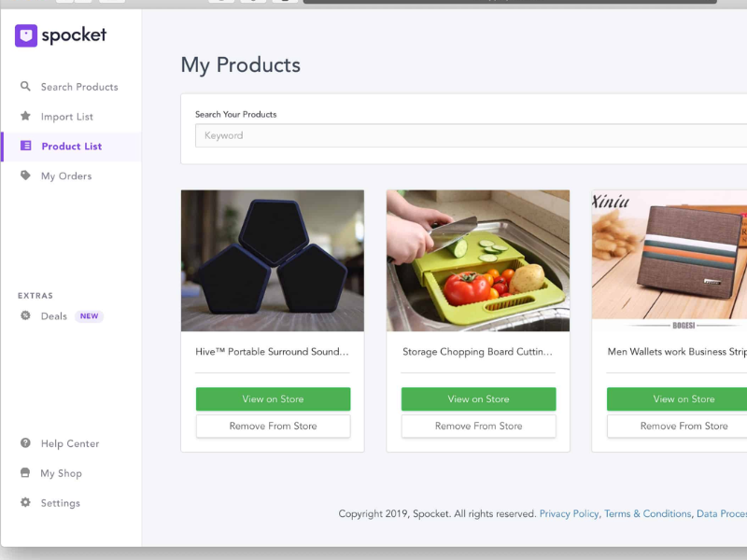Open the Import List menu item
The height and width of the screenshot is (560, 747).
66,117
